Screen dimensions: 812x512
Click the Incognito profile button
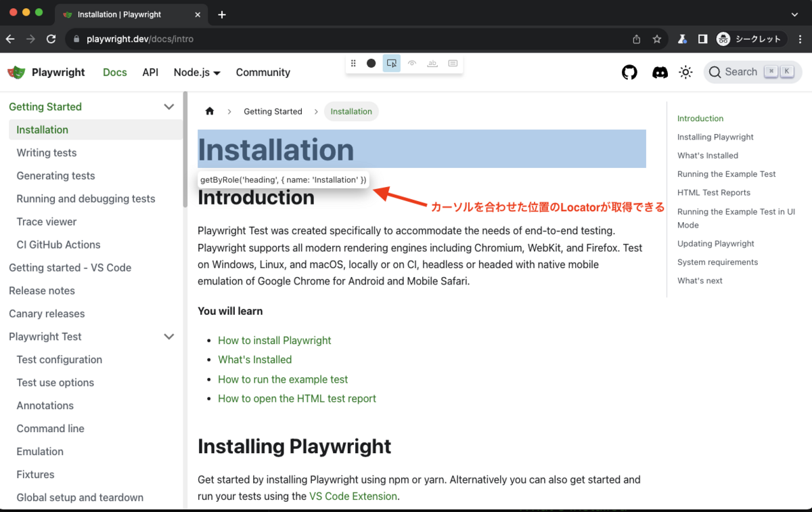coord(752,39)
